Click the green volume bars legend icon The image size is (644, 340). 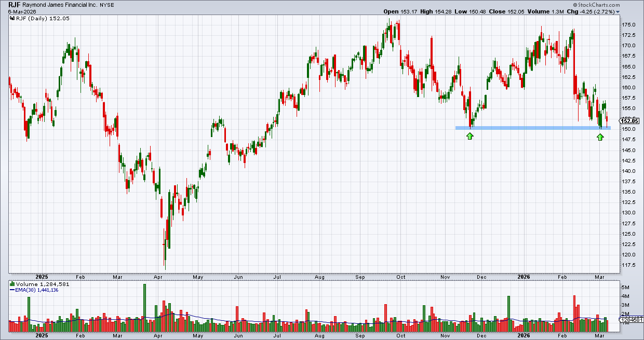[12, 284]
